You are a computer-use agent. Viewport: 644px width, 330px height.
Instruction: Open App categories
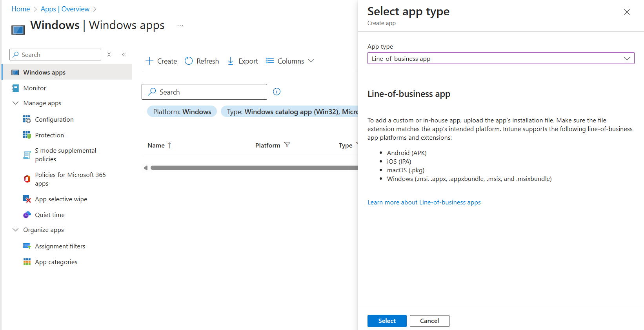coord(56,262)
